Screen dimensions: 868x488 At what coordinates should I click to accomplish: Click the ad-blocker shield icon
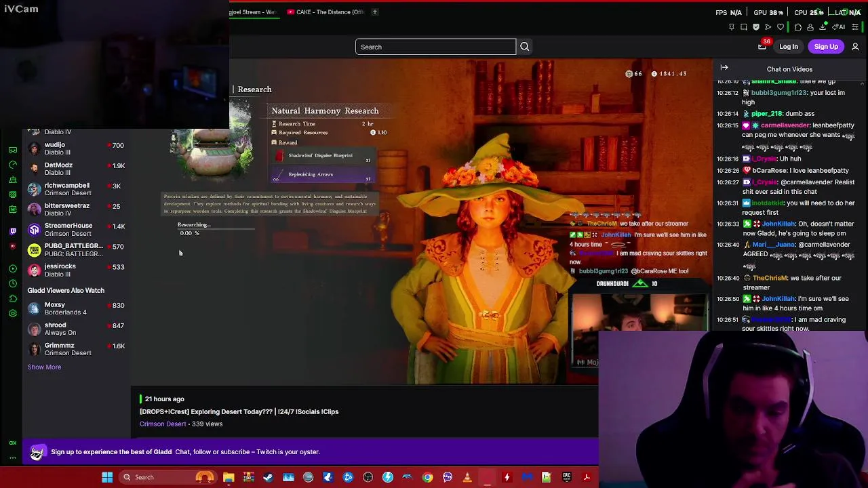pos(756,27)
